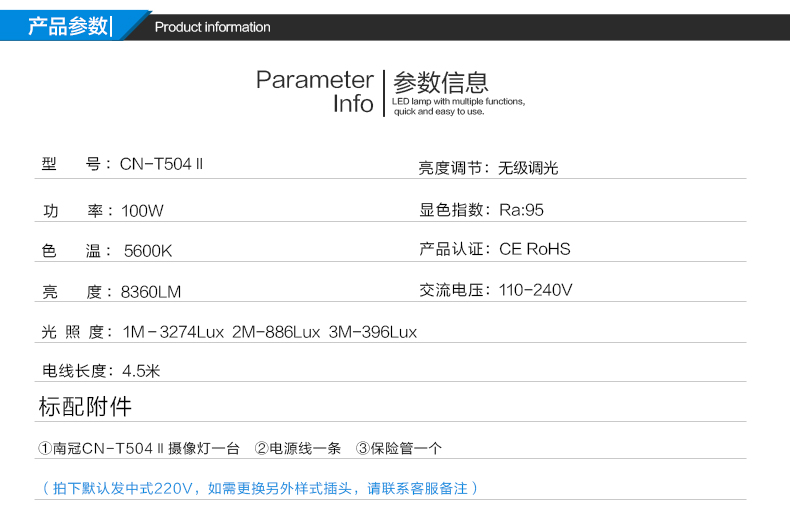Select the power value '100W'
Image resolution: width=790 pixels, height=515 pixels.
pyautogui.click(x=143, y=211)
